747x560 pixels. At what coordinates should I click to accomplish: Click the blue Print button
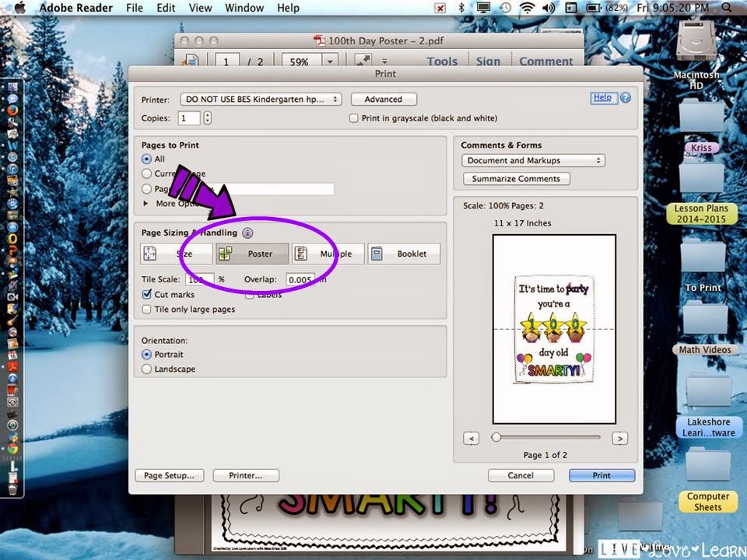click(x=601, y=475)
